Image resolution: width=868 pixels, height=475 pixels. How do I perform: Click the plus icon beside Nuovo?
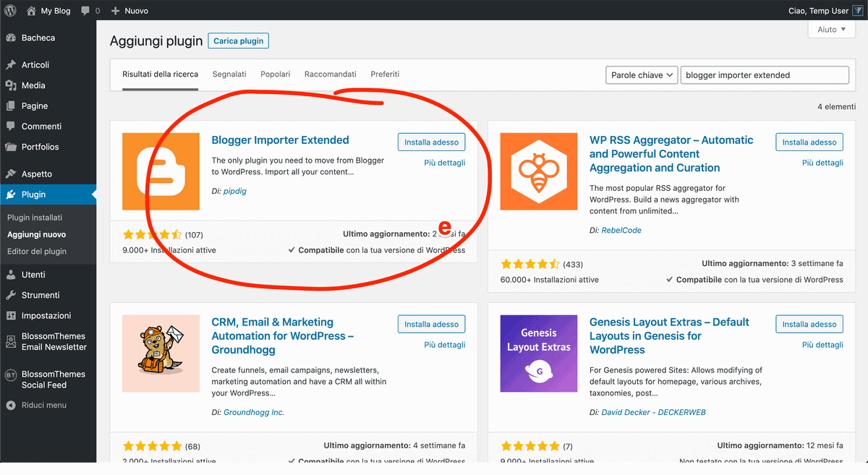tap(116, 12)
